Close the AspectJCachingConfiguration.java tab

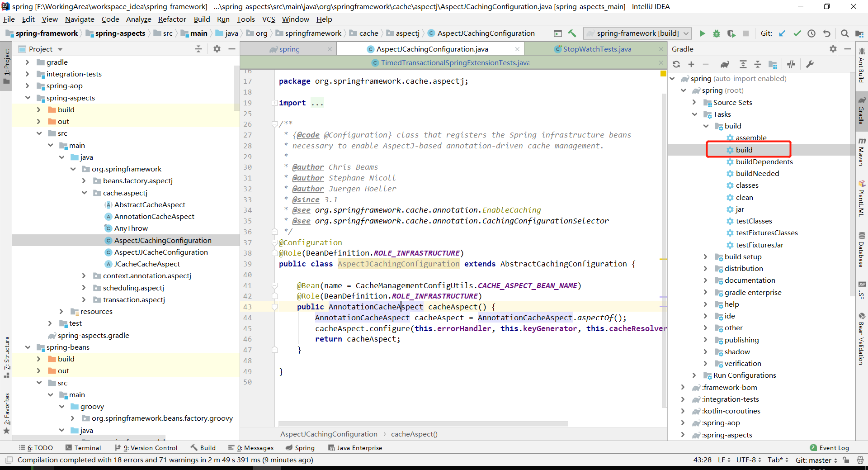517,49
